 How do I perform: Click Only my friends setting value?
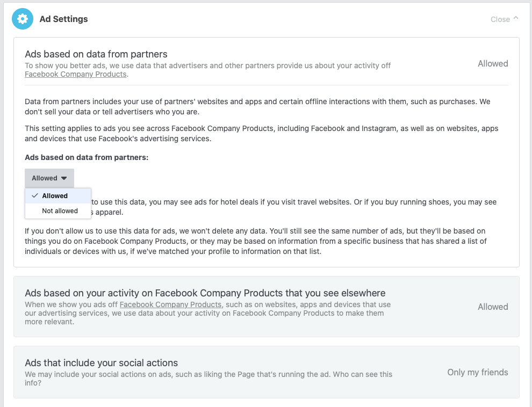(477, 372)
